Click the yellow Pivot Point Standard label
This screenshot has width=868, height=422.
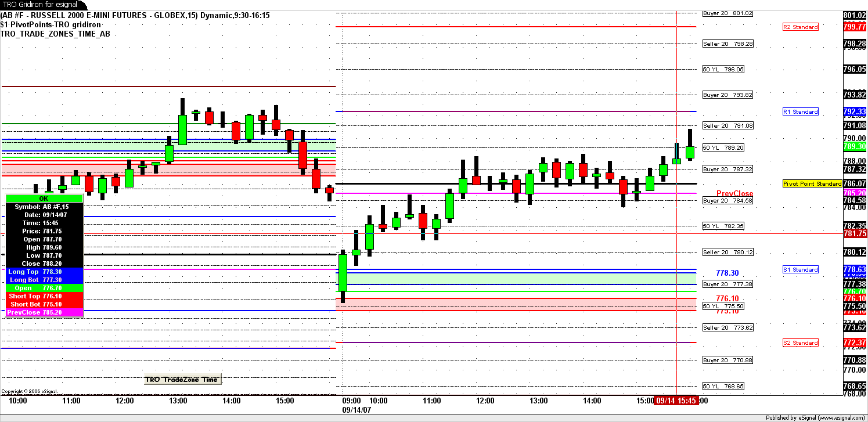click(x=812, y=183)
